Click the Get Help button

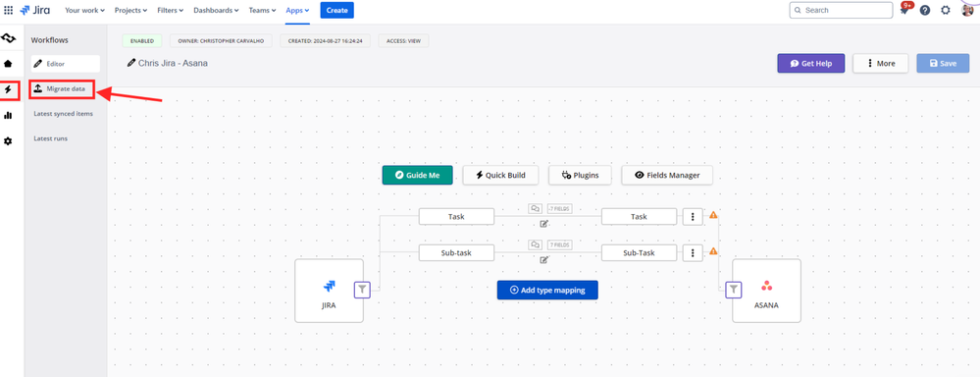tap(810, 63)
